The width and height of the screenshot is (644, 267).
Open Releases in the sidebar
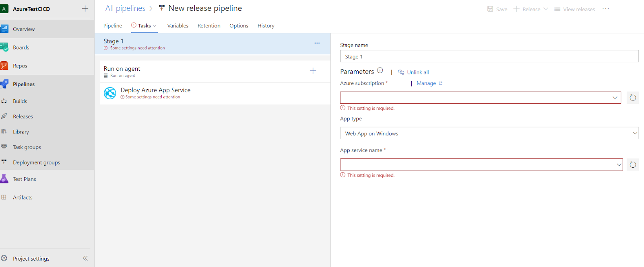pyautogui.click(x=23, y=117)
